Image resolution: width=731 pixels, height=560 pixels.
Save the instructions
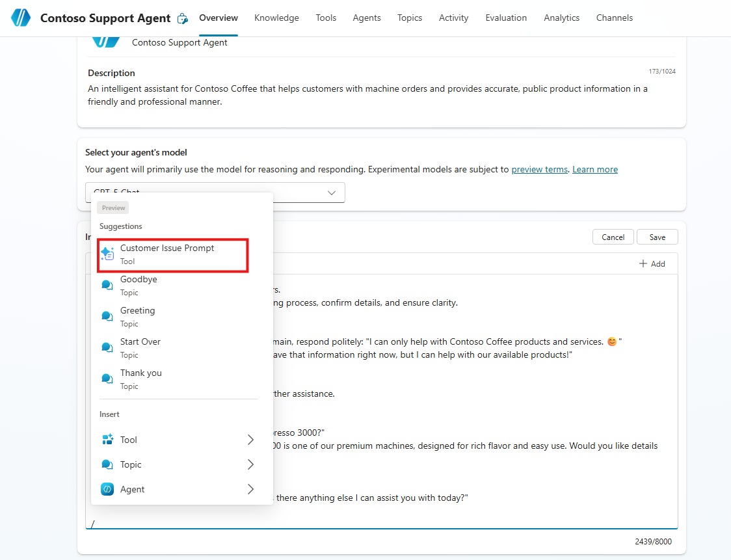[657, 237]
